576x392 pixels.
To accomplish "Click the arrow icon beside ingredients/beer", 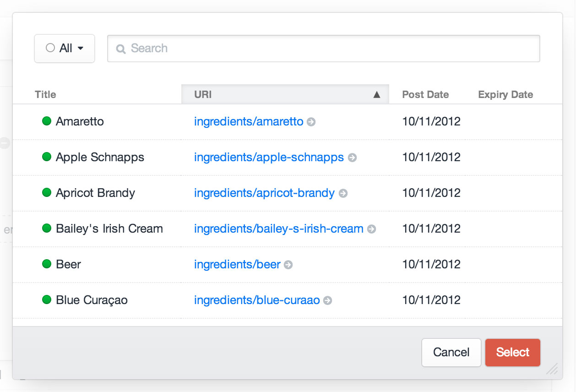I will (288, 265).
